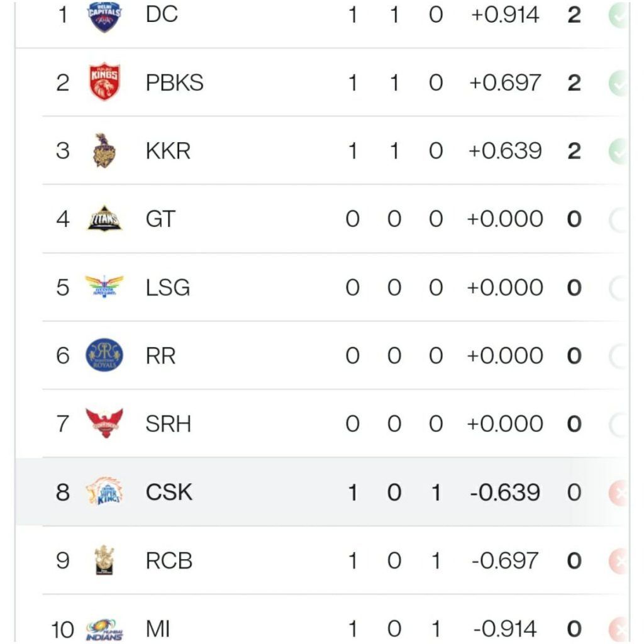
Task: Click the Punjab Kings logo
Action: [x=104, y=82]
